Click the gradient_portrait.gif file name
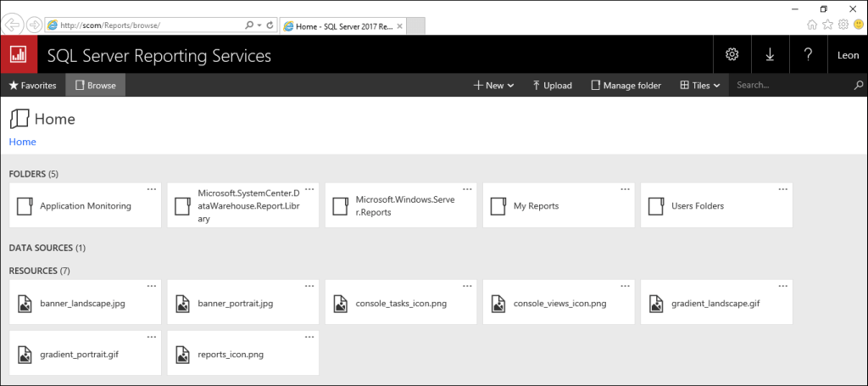The height and width of the screenshot is (386, 868). [79, 355]
